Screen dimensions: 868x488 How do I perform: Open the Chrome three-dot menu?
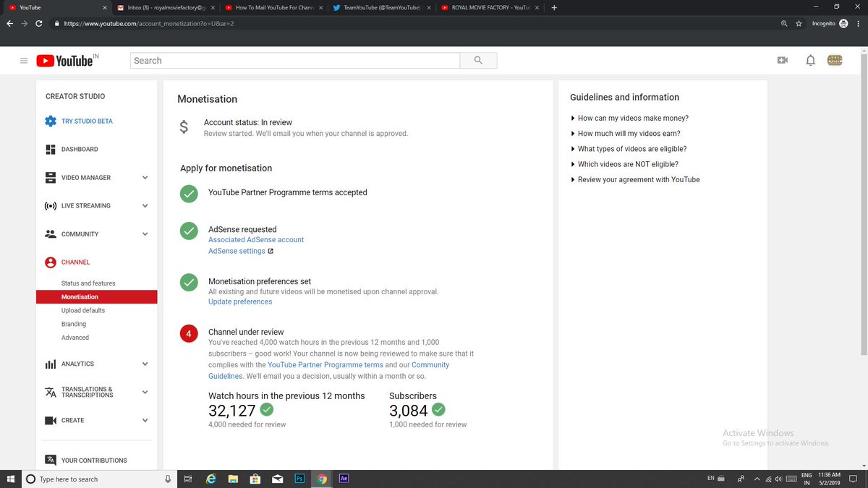coord(858,23)
